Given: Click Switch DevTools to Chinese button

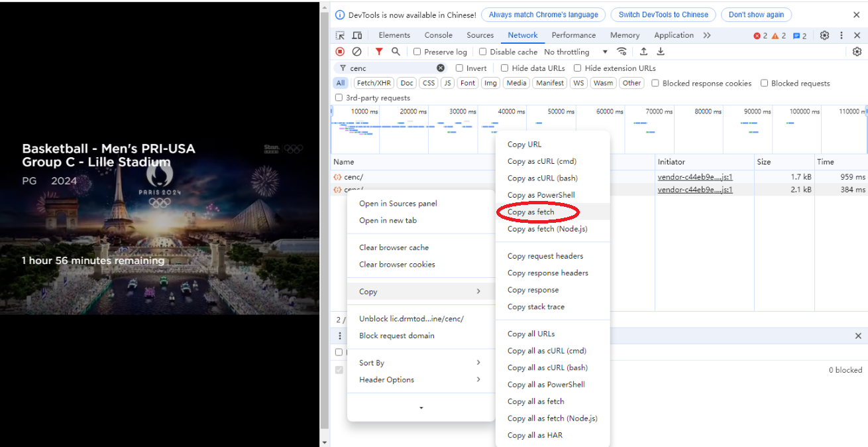Looking at the screenshot, I should coord(663,15).
